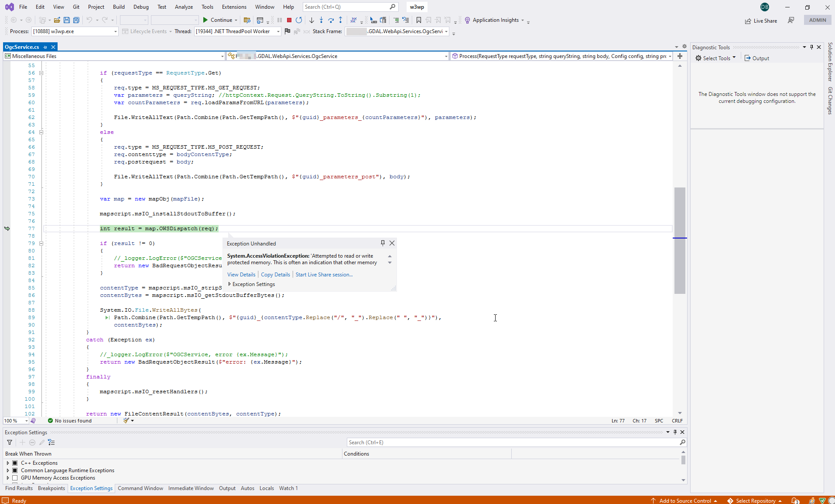Open the Stack Frame dropdown
Image resolution: width=835 pixels, height=504 pixels.
coord(397,31)
